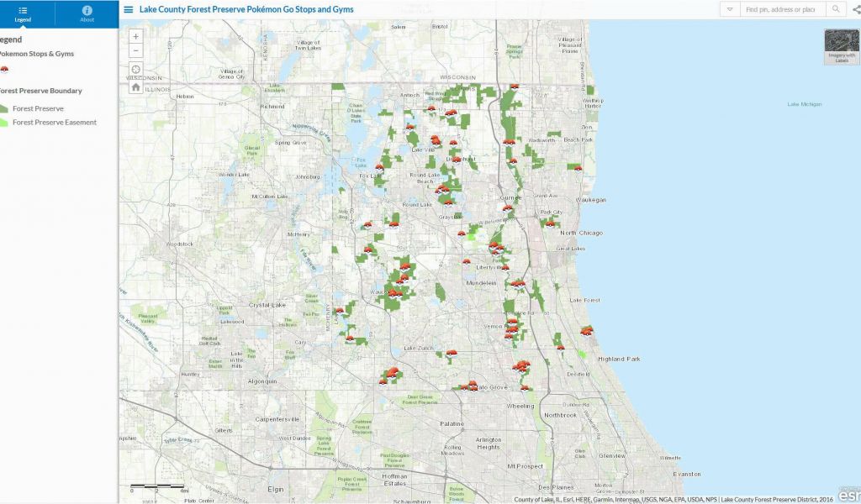Switch basemap to Imagery with Labels
Viewport: 861px width, 504px height.
(x=841, y=46)
